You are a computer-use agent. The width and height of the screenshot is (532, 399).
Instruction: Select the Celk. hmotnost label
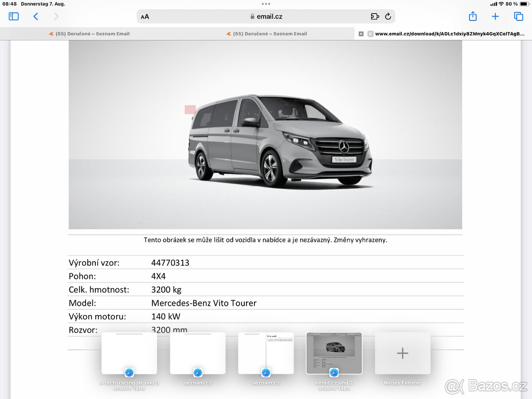[x=99, y=289]
